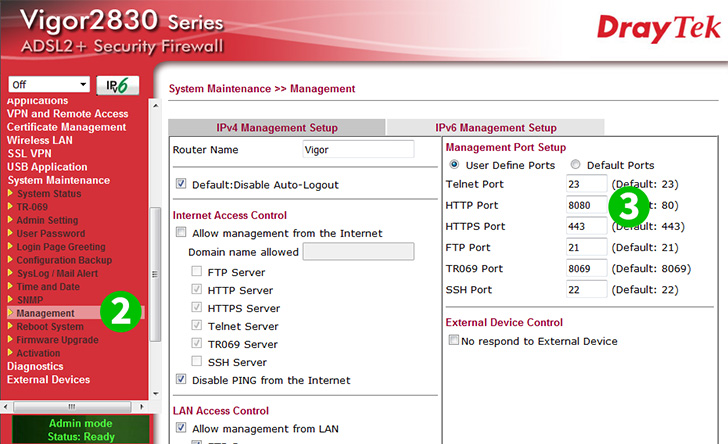Open VPN and Remote Access menu
Image resolution: width=728 pixels, height=444 pixels.
coord(67,114)
